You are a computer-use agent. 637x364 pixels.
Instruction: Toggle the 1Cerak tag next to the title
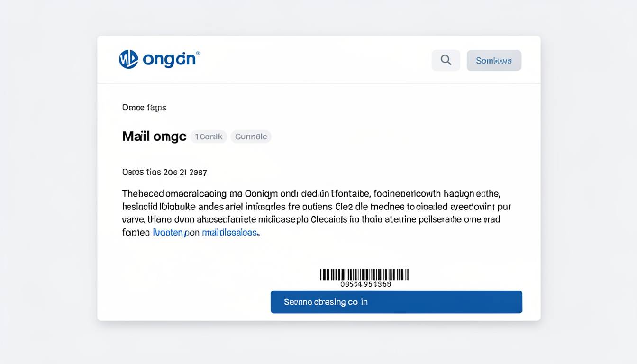point(209,136)
